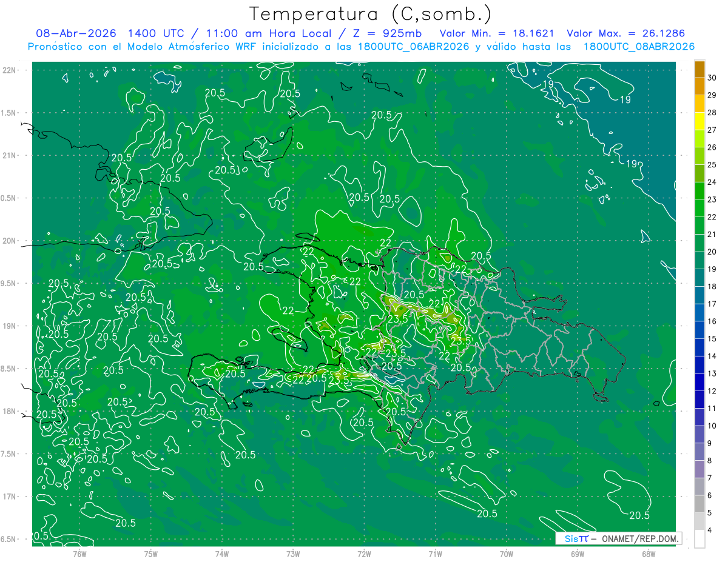
Task: Click the SisTT ONAMET/REP.DOM. logo box
Action: [x=618, y=538]
